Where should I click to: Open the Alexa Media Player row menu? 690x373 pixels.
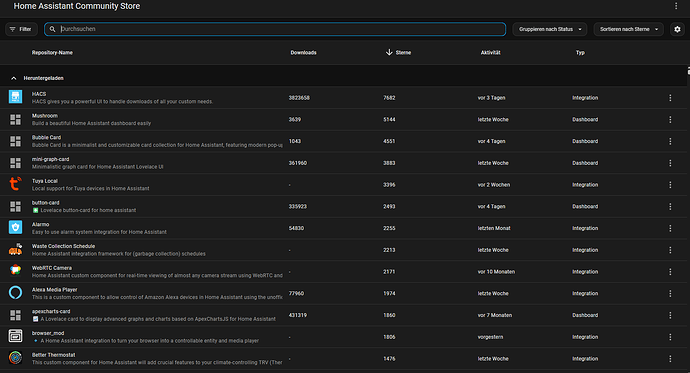(670, 293)
